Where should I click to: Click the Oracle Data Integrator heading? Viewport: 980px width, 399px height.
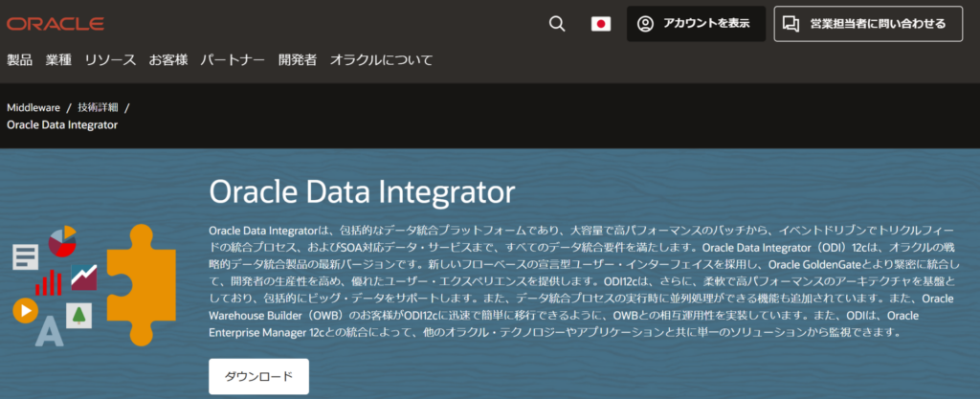click(362, 191)
